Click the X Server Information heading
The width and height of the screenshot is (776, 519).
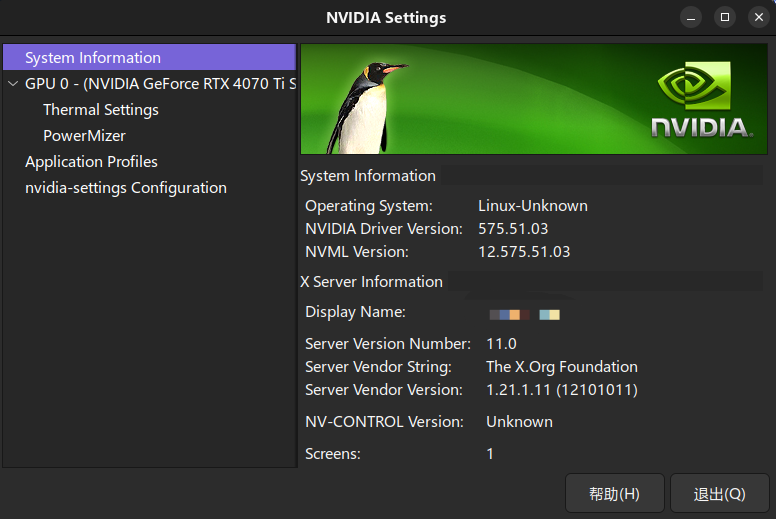[x=371, y=282]
